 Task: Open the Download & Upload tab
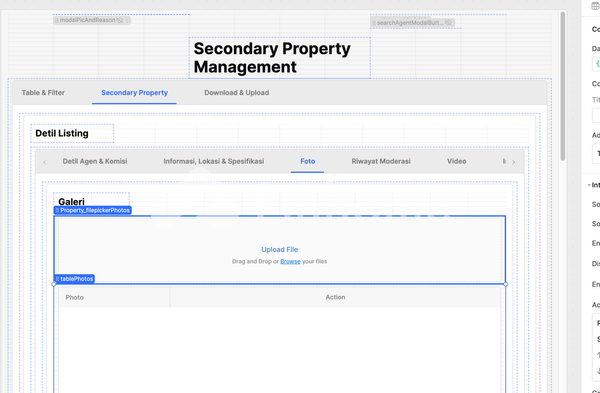point(236,93)
